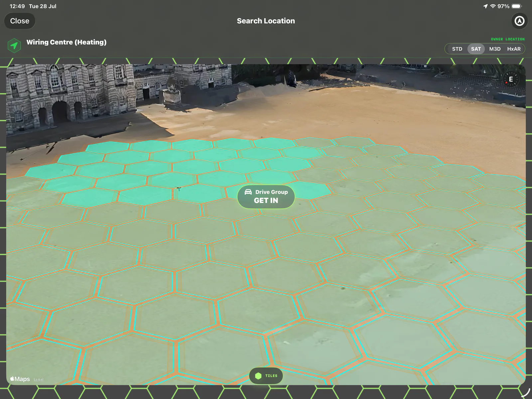This screenshot has width=532, height=399.
Task: Tap the 12:49 clock in status bar
Action: coord(17,6)
